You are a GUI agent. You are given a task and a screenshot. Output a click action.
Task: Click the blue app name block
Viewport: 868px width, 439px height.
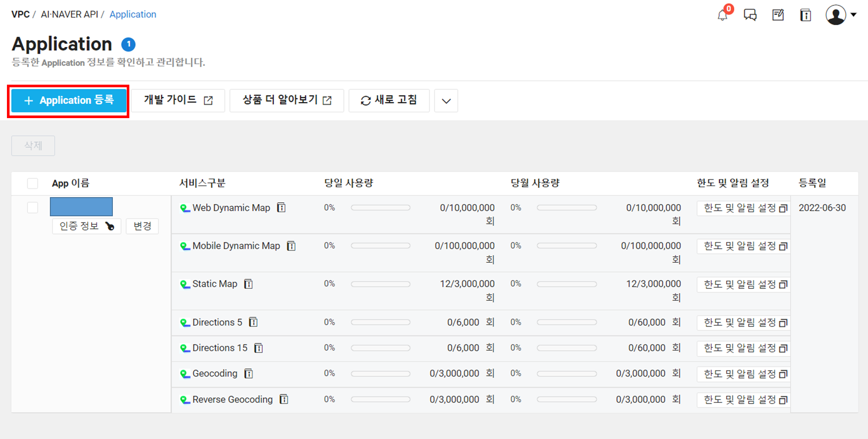point(81,207)
